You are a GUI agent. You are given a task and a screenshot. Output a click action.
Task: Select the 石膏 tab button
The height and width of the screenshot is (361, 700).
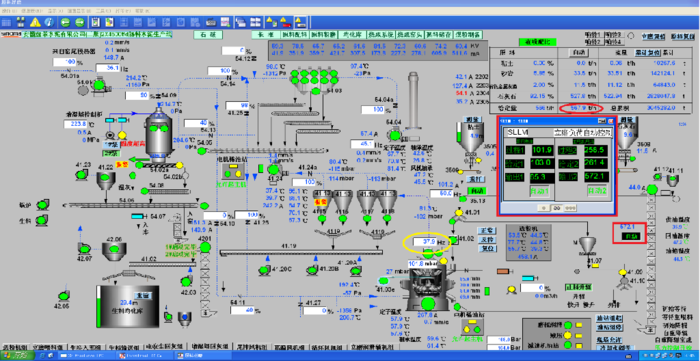pyautogui.click(x=208, y=34)
